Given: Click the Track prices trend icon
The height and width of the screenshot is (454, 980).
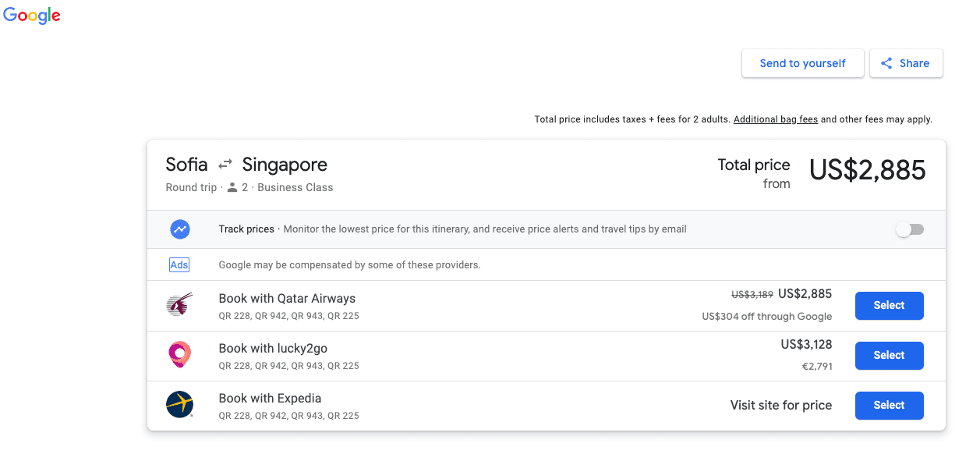Looking at the screenshot, I should click(180, 229).
